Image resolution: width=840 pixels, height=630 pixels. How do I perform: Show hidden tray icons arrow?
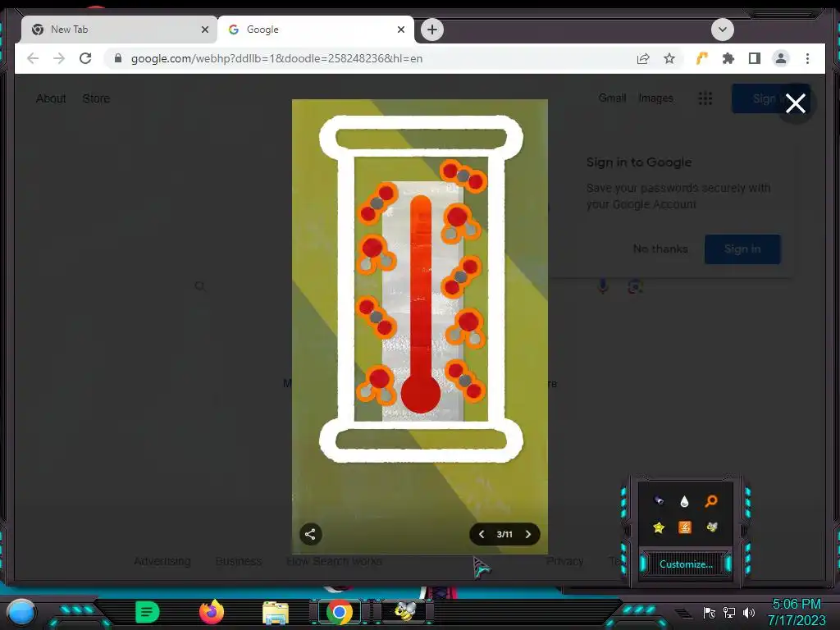[683, 614]
